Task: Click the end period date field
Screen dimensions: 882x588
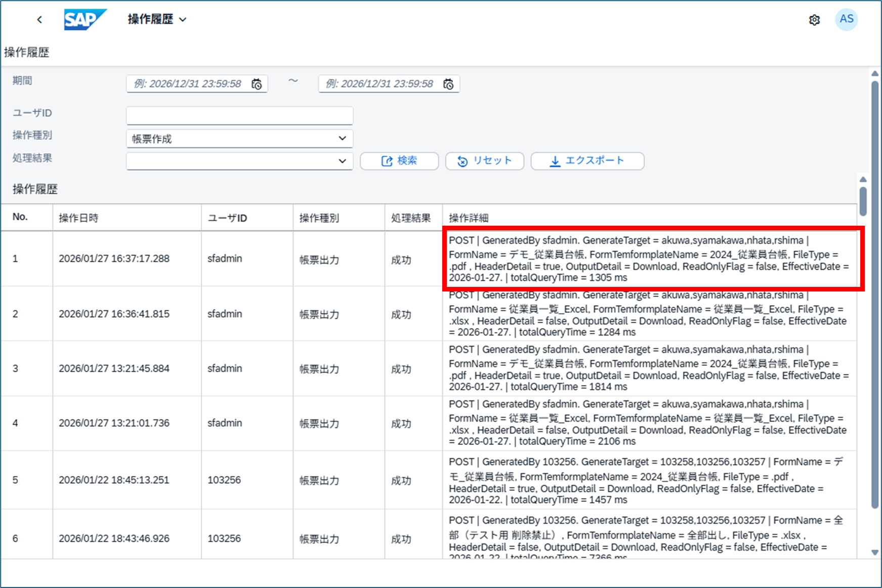Action: click(x=381, y=84)
